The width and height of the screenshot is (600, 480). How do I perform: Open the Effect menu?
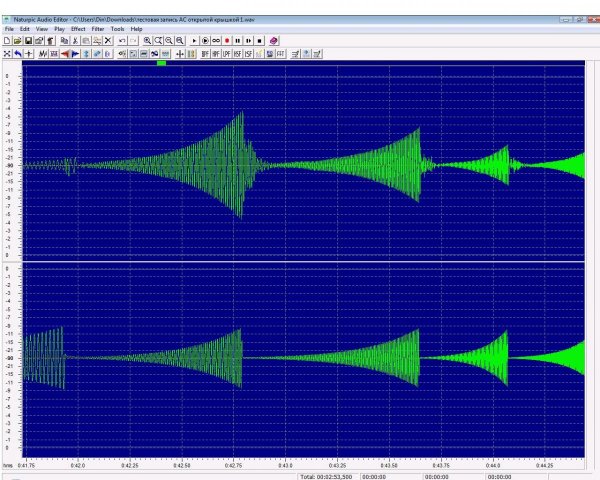[78, 29]
